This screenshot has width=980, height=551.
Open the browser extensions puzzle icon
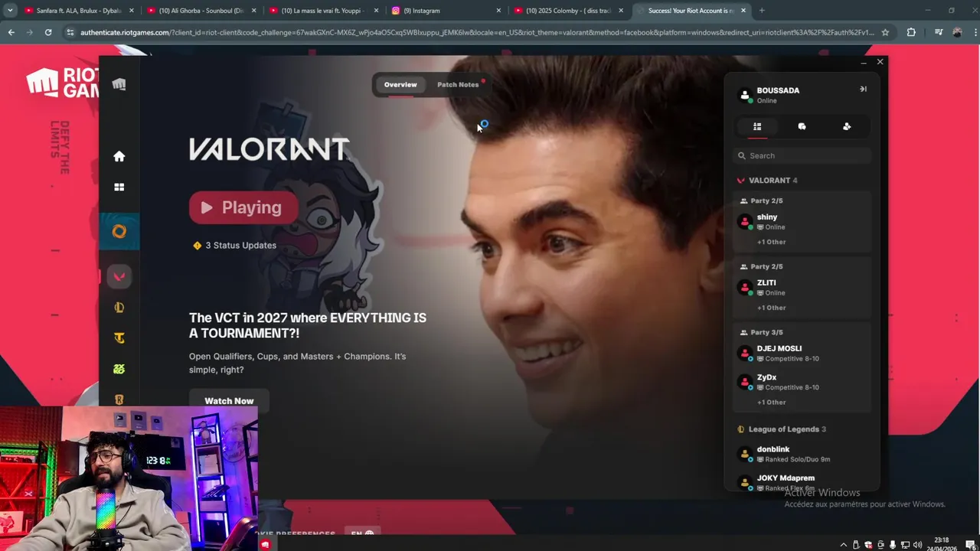pos(911,32)
